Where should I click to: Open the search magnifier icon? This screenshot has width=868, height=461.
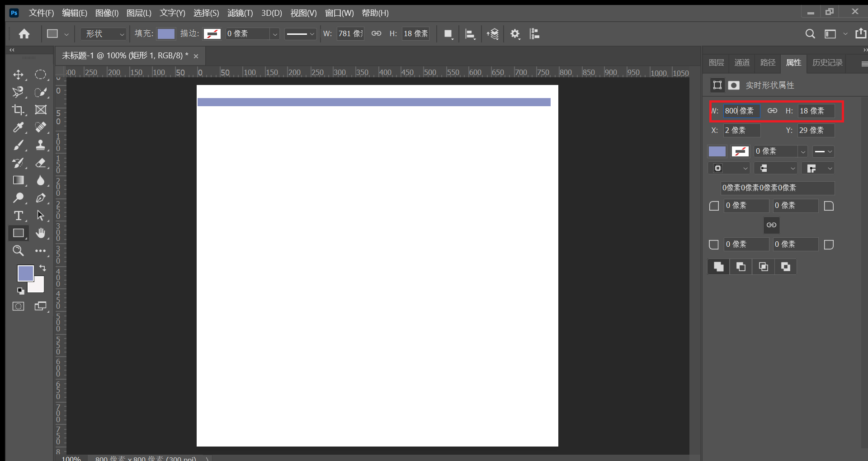pos(810,34)
